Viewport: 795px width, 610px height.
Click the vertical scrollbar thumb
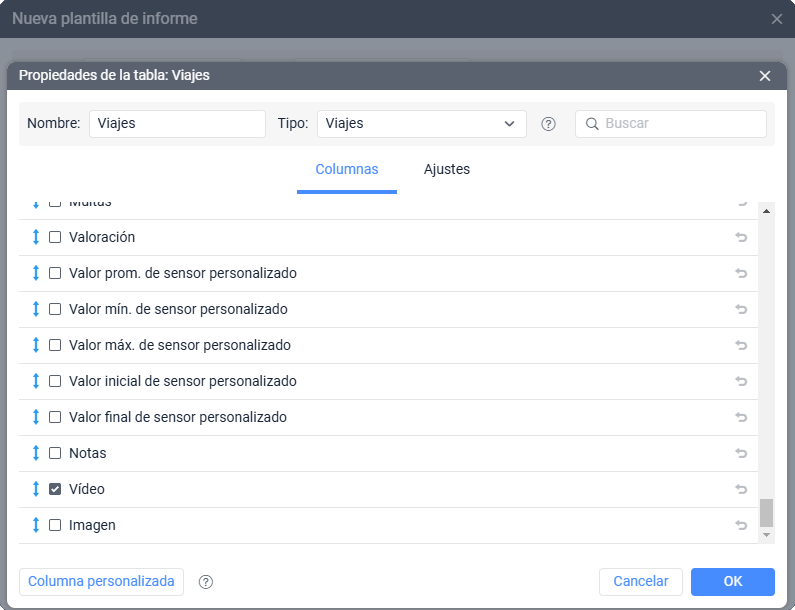[x=766, y=512]
